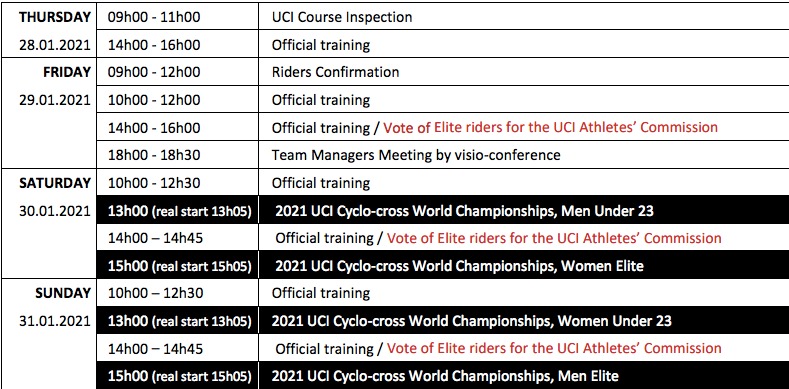Viewport: 789px width, 389px height.
Task: Click the Riders Confirmation row
Action: (x=443, y=72)
